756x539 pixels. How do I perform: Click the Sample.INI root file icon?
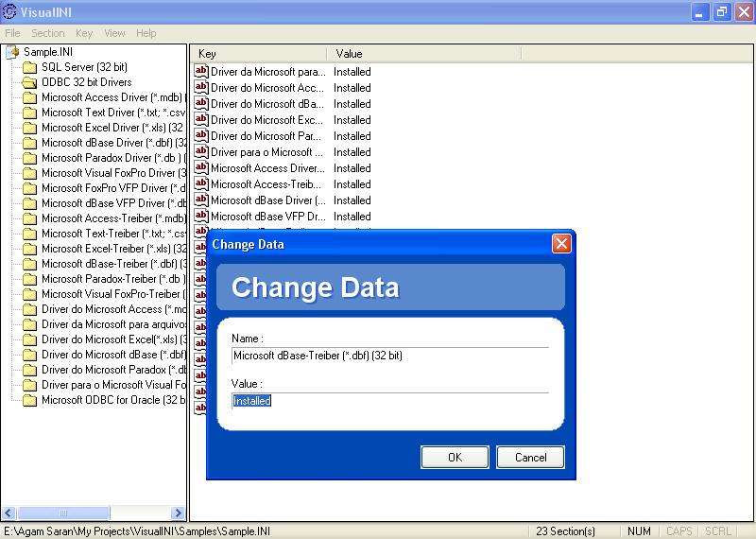[x=12, y=52]
